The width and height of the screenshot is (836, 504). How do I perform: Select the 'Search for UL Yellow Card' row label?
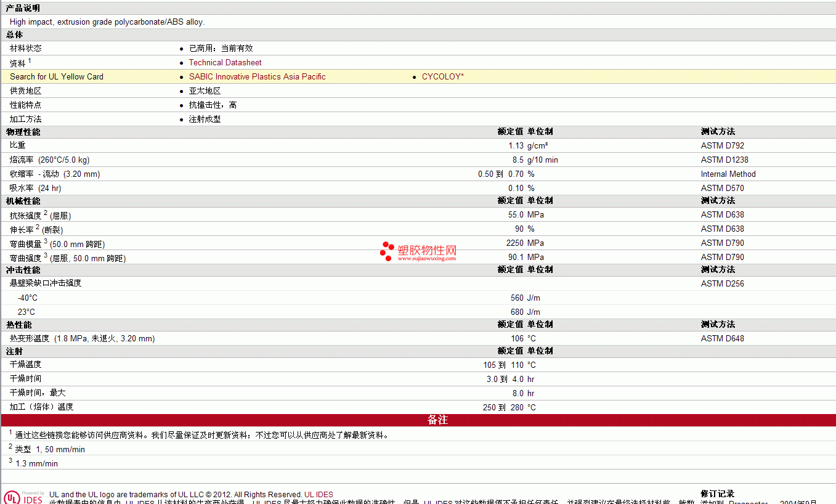pyautogui.click(x=57, y=76)
